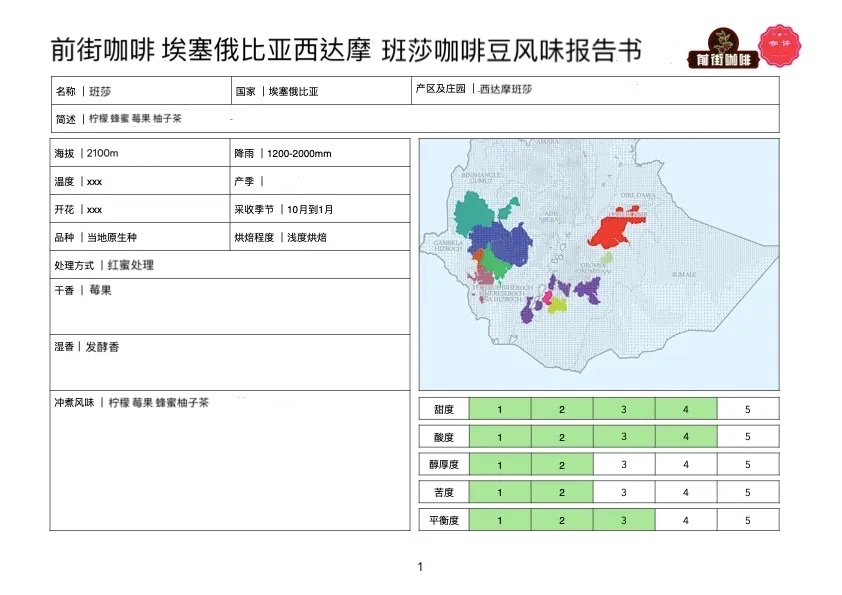Click the 苦度 row label
The image size is (842, 595).
[444, 492]
